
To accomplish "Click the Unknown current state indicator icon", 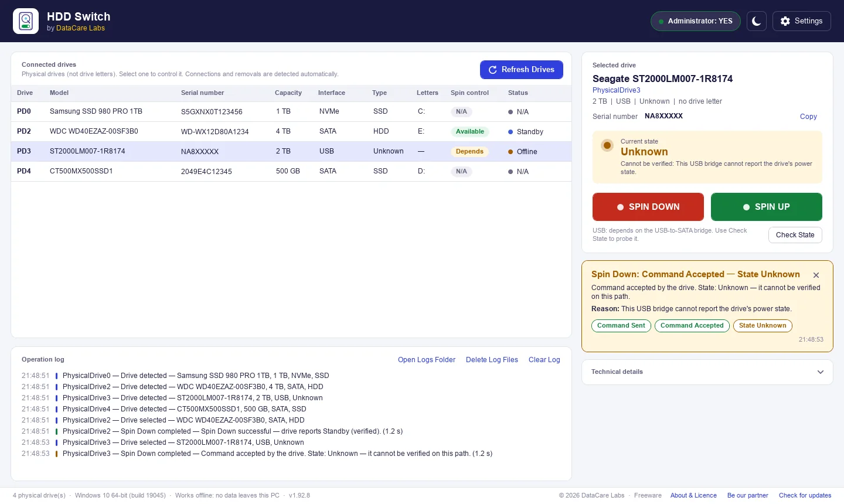I will tap(607, 145).
